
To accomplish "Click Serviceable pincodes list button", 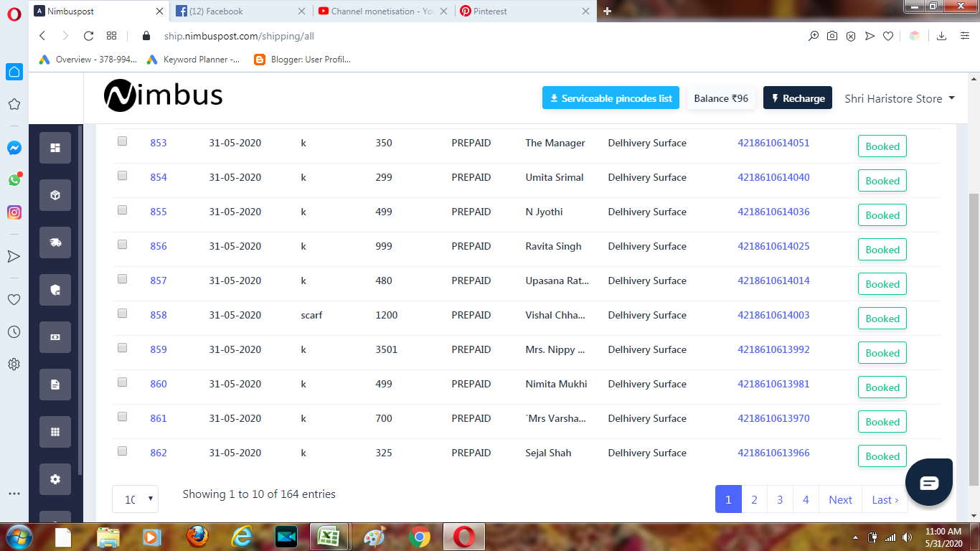I will click(611, 98).
